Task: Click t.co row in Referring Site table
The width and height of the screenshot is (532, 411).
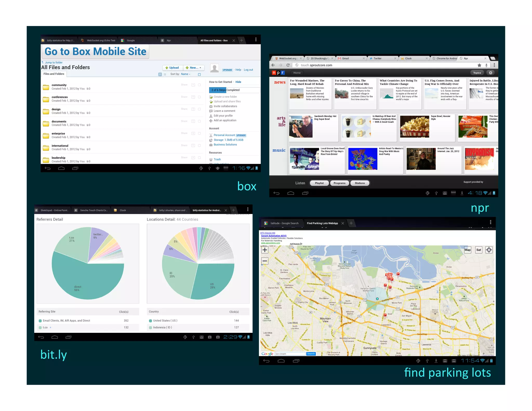Action: click(88, 328)
